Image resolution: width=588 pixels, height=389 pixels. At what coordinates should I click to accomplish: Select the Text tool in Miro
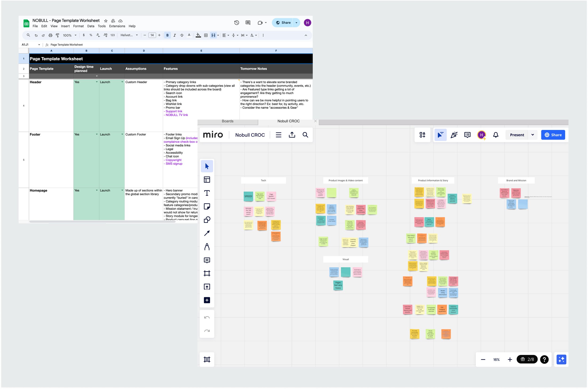pos(207,193)
